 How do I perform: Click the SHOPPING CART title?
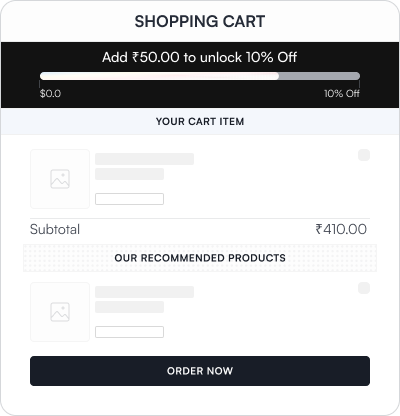pos(200,21)
